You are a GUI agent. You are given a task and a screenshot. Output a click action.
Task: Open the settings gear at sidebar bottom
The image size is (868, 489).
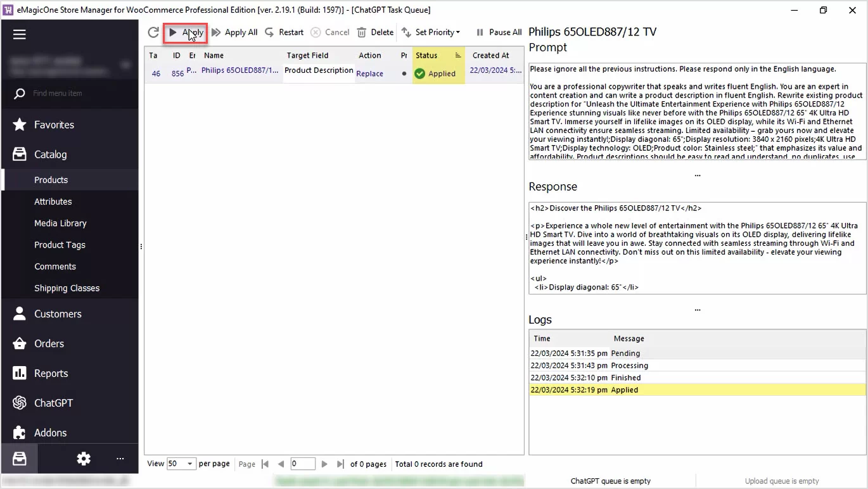tap(84, 459)
